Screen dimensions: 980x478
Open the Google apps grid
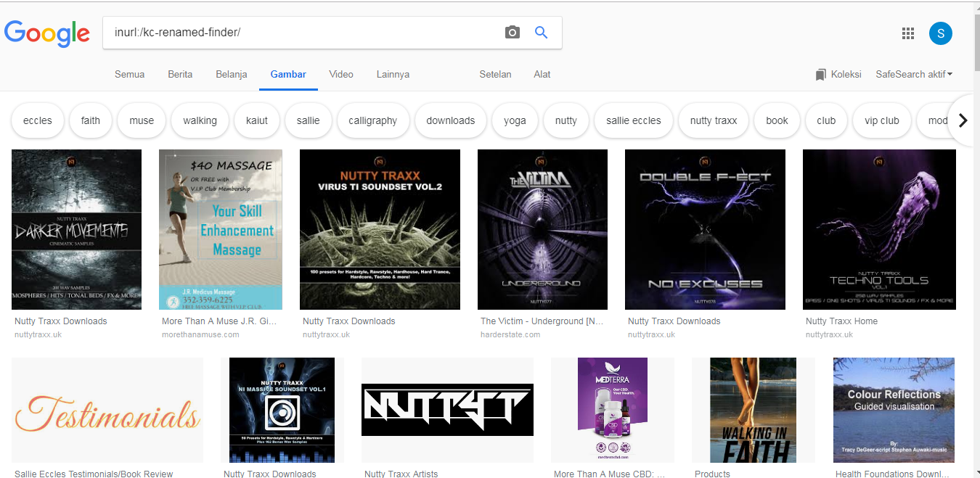point(907,33)
